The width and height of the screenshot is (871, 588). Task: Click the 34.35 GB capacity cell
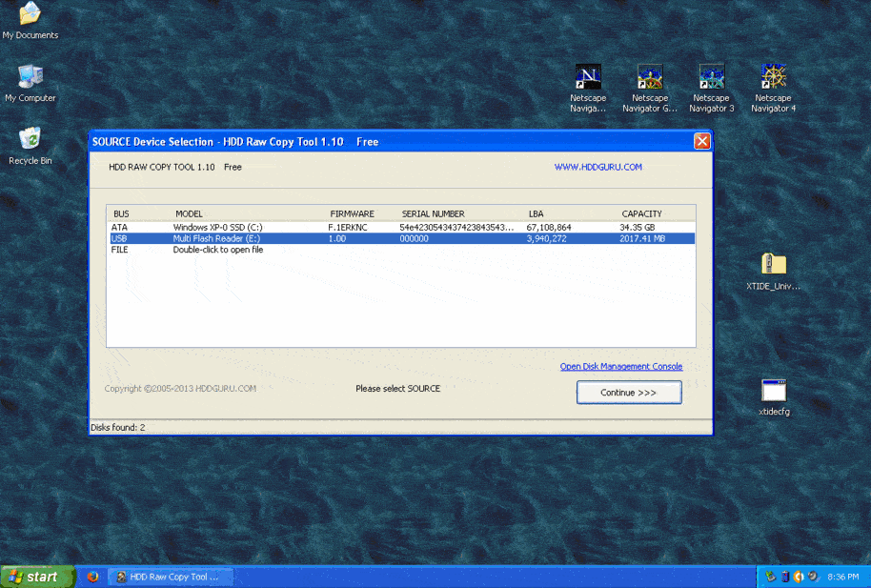point(638,228)
